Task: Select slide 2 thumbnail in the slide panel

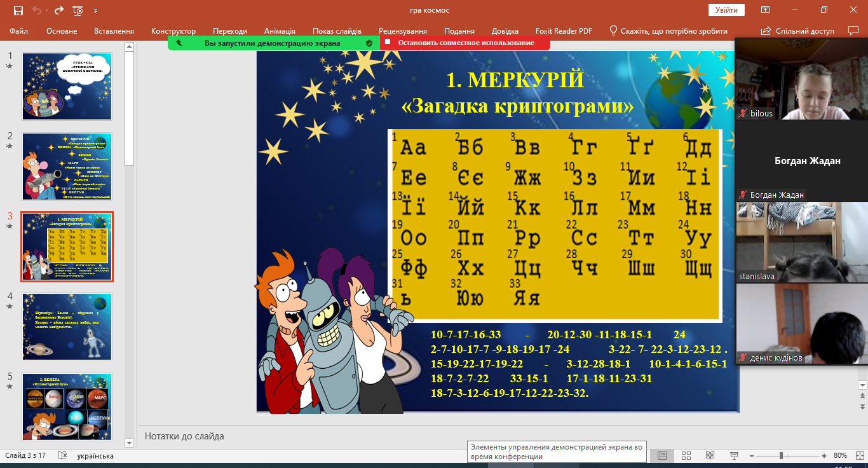Action: coord(67,167)
